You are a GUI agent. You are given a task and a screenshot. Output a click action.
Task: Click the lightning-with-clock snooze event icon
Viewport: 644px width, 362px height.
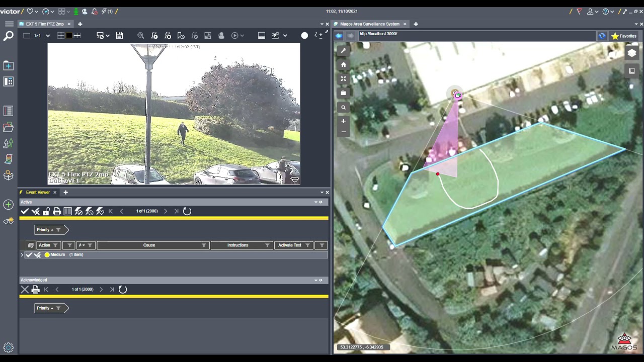point(89,212)
